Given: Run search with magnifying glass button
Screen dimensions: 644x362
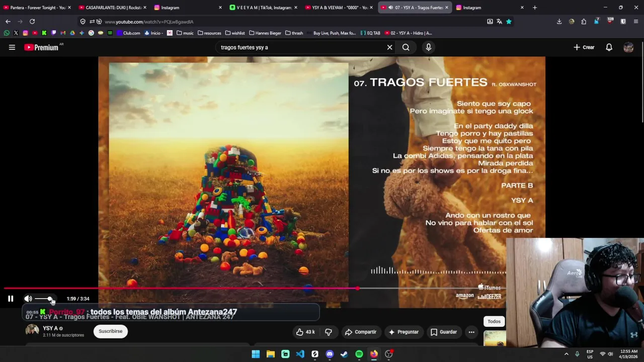Looking at the screenshot, I should pyautogui.click(x=406, y=47).
